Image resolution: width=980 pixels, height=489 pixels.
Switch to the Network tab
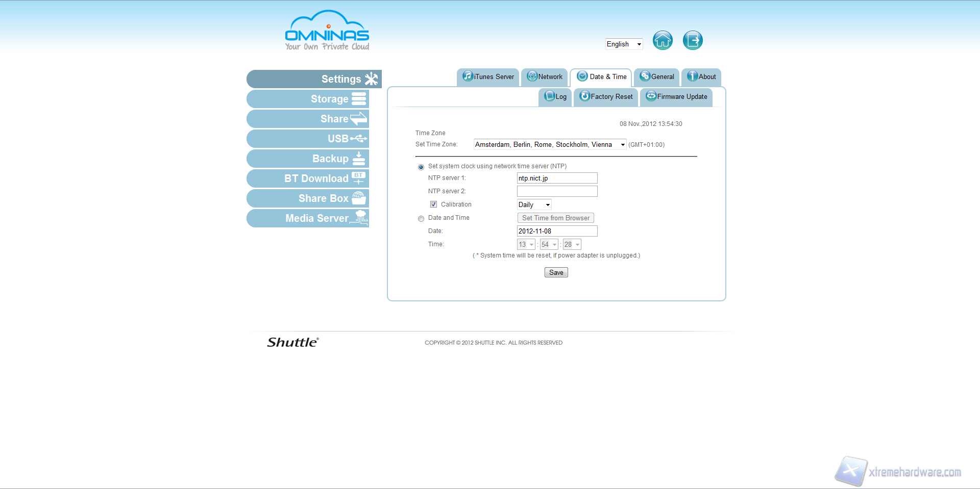545,77
